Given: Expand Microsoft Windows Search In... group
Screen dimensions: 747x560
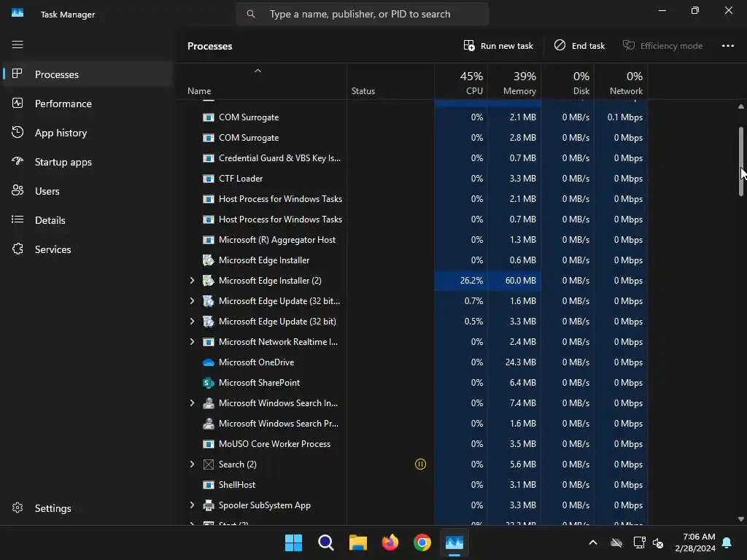Looking at the screenshot, I should 192,402.
